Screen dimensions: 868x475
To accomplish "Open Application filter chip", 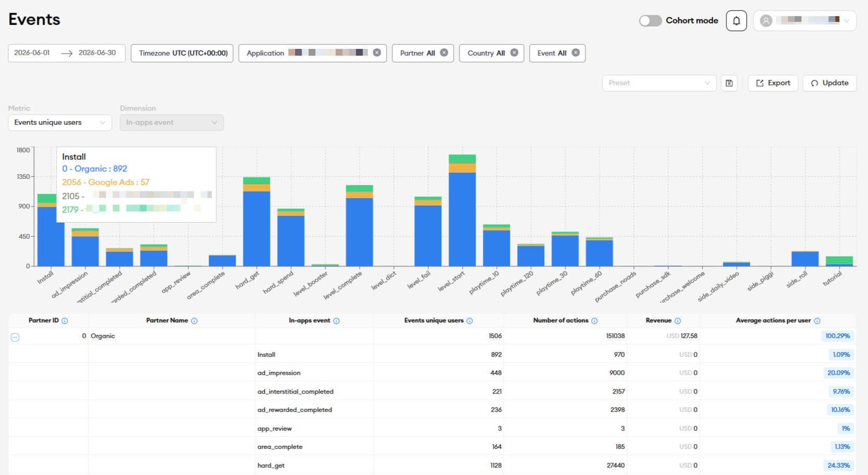I will (312, 53).
